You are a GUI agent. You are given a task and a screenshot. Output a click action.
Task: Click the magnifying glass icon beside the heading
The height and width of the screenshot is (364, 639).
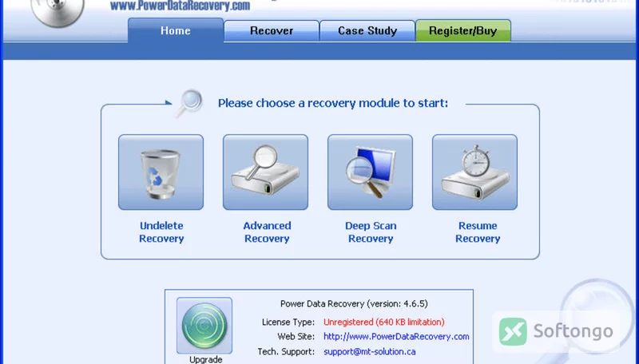point(189,103)
